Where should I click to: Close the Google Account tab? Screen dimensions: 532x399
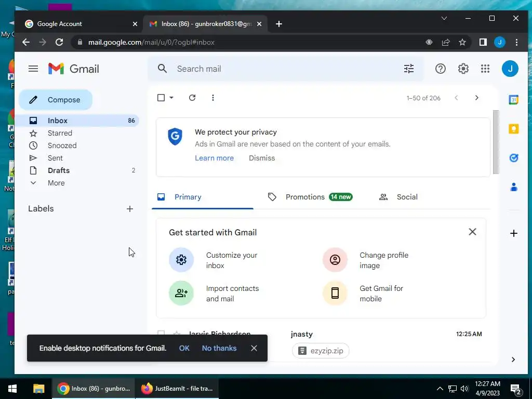coord(135,24)
